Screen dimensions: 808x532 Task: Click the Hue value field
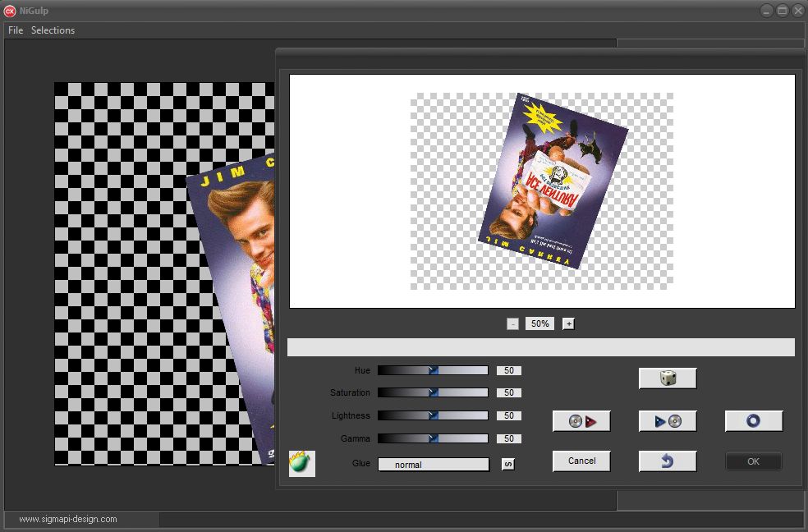(509, 370)
